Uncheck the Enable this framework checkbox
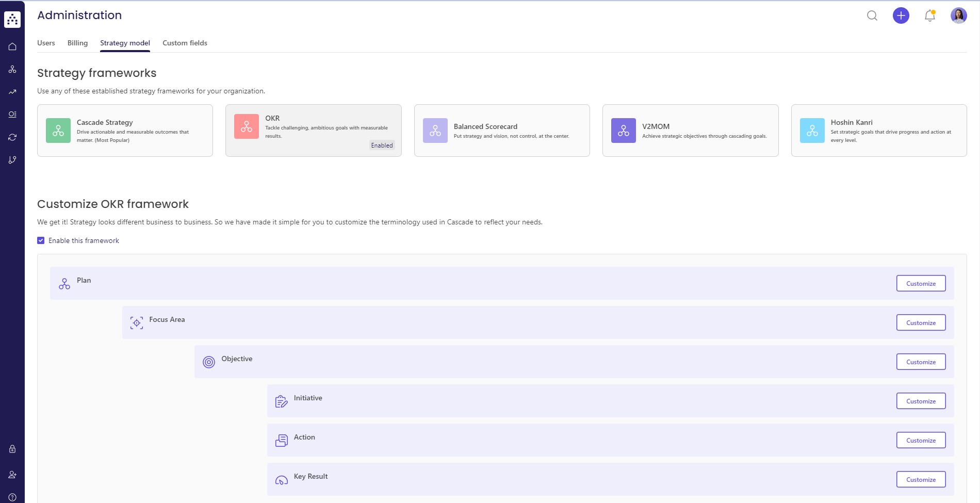This screenshot has height=503, width=980. (40, 240)
